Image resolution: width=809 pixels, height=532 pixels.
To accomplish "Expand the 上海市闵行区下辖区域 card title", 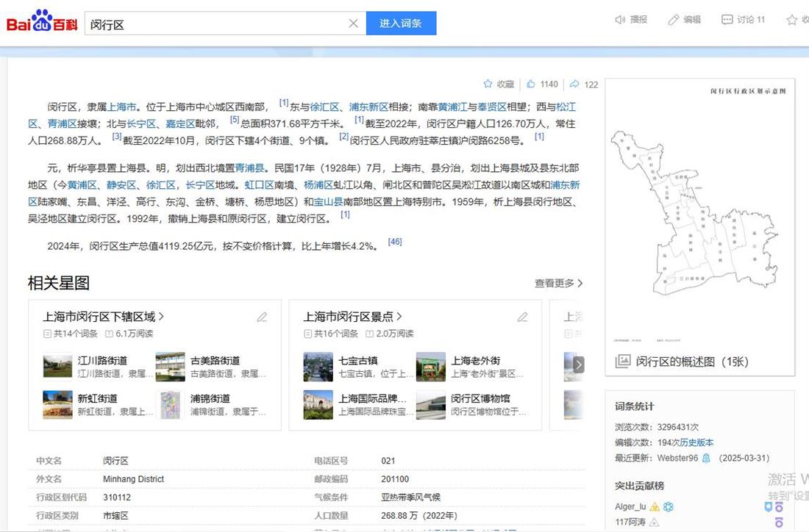I will coord(103,317).
